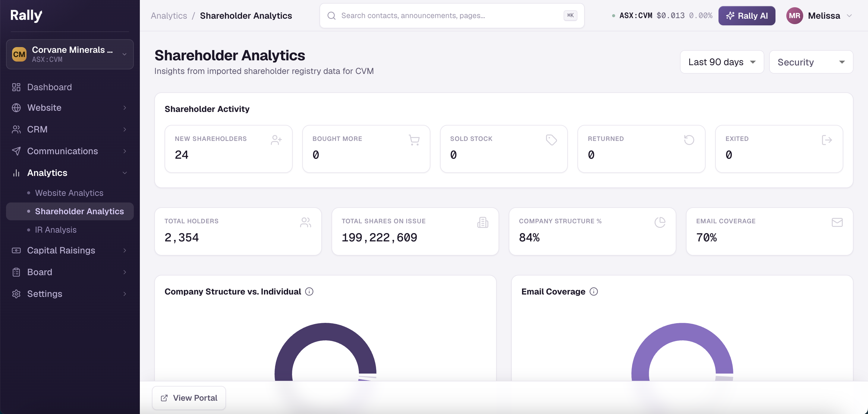The height and width of the screenshot is (414, 868).
Task: Click the search magnifier icon
Action: click(332, 16)
